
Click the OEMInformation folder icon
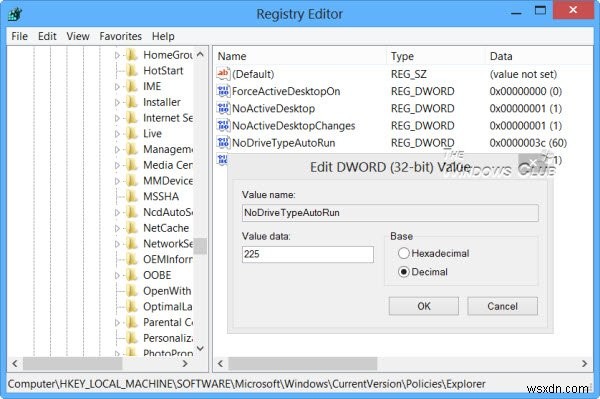(132, 259)
